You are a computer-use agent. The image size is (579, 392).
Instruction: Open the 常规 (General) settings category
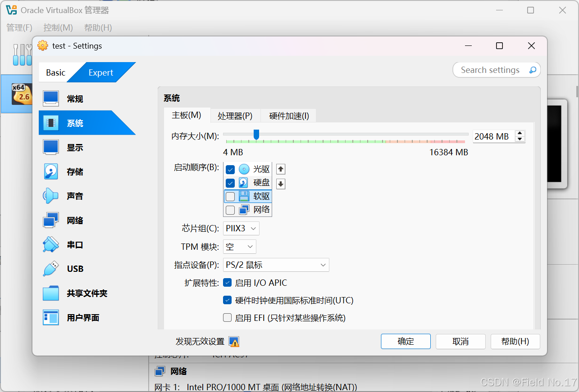coord(87,99)
